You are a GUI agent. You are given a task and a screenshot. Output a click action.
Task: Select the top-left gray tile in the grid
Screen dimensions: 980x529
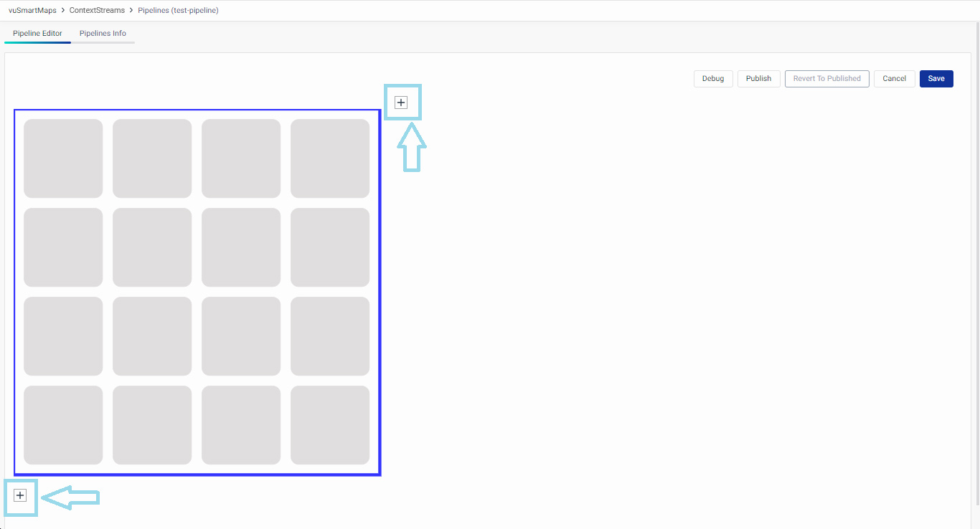[63, 158]
